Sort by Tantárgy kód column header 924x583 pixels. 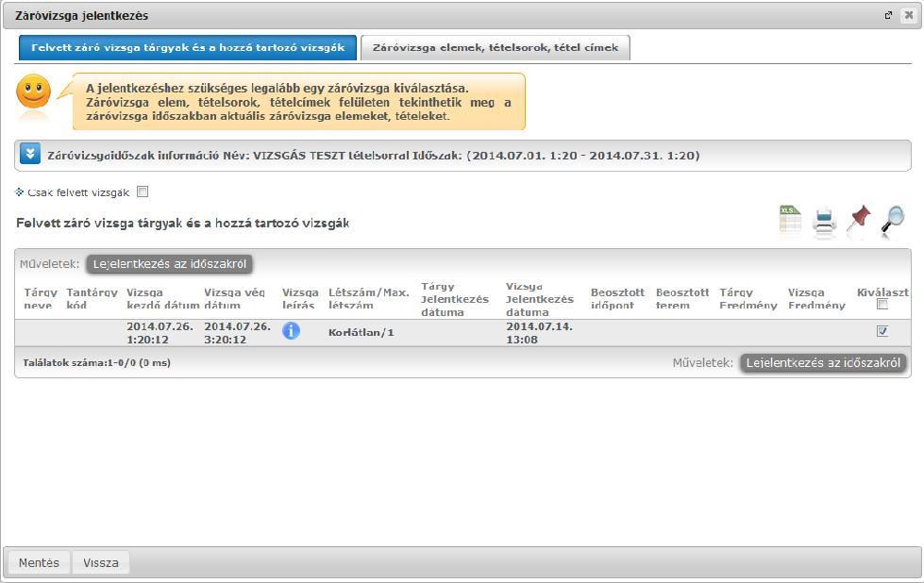click(x=92, y=298)
